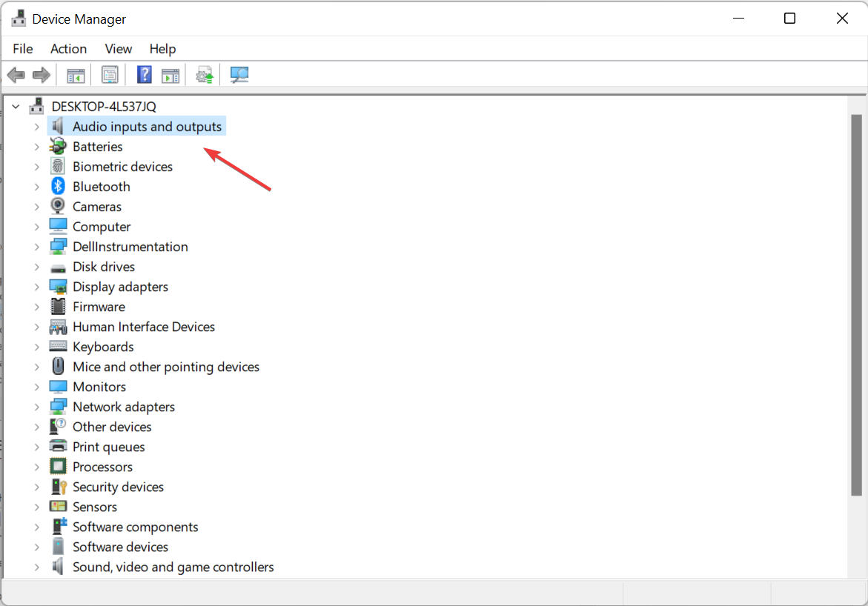Open the Help menu

(163, 49)
